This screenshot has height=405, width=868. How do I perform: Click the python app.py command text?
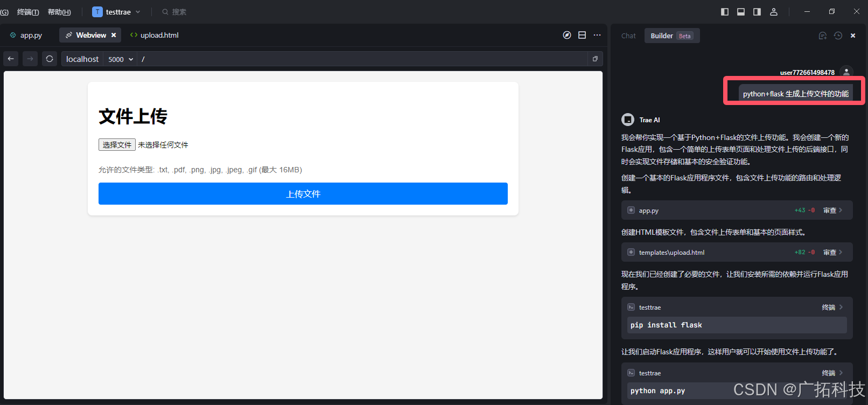tap(657, 390)
